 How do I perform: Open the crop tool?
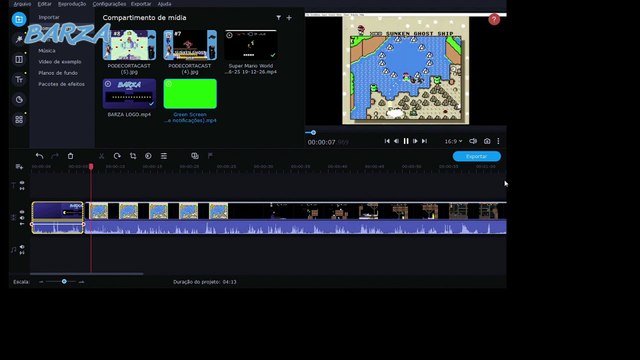133,156
